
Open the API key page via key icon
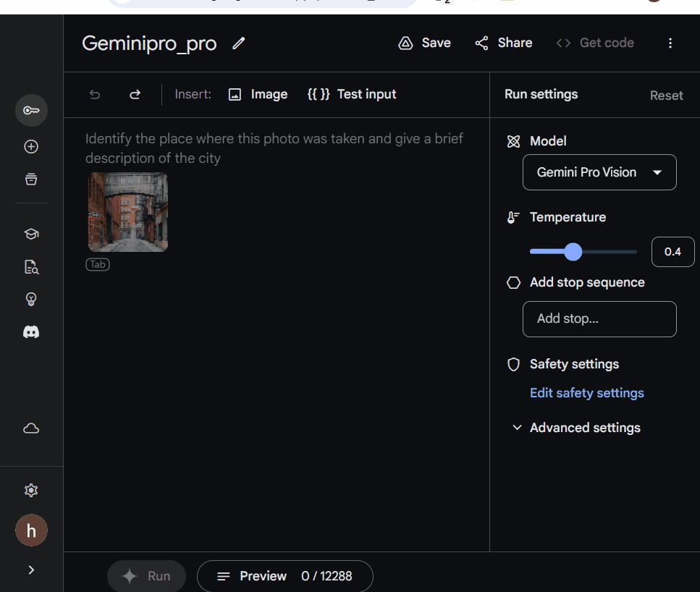point(31,110)
